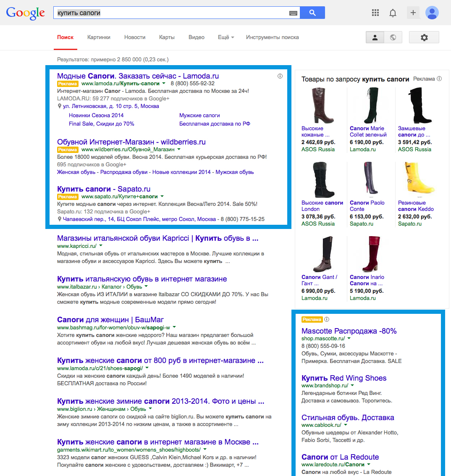The image size is (451, 476).
Task: Click the plus share button
Action: 413,13
